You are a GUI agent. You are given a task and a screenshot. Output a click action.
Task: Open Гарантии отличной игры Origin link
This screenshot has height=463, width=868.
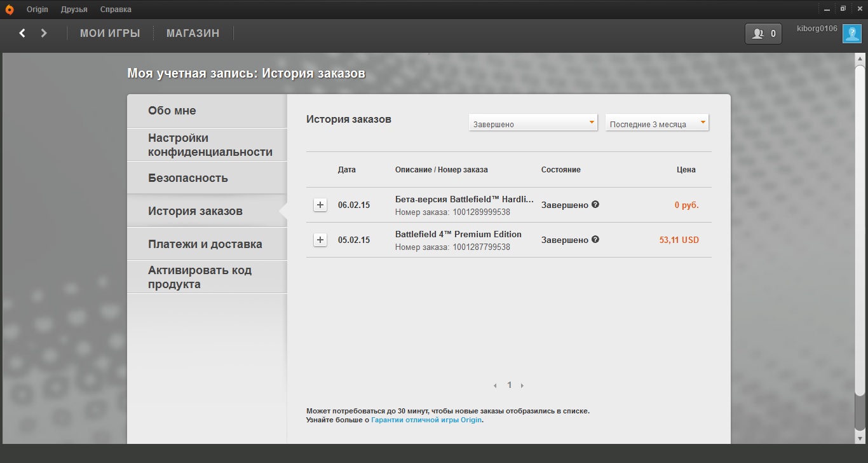click(426, 420)
